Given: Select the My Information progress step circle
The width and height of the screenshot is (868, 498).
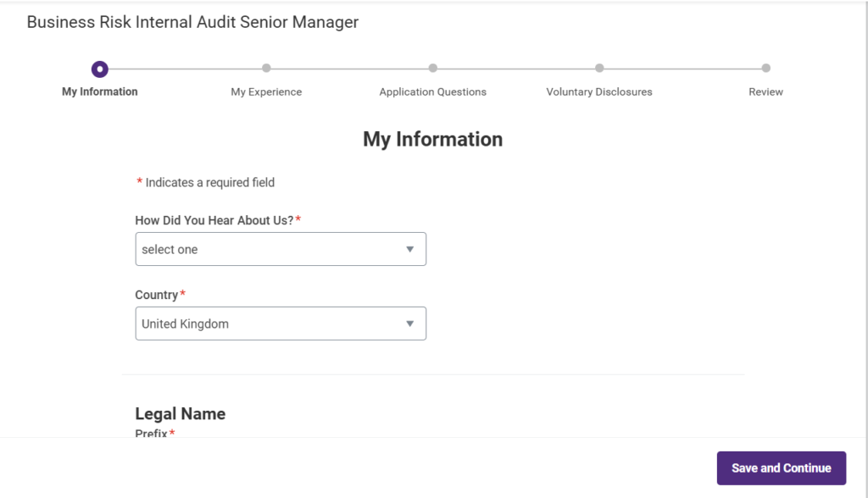Looking at the screenshot, I should click(100, 69).
